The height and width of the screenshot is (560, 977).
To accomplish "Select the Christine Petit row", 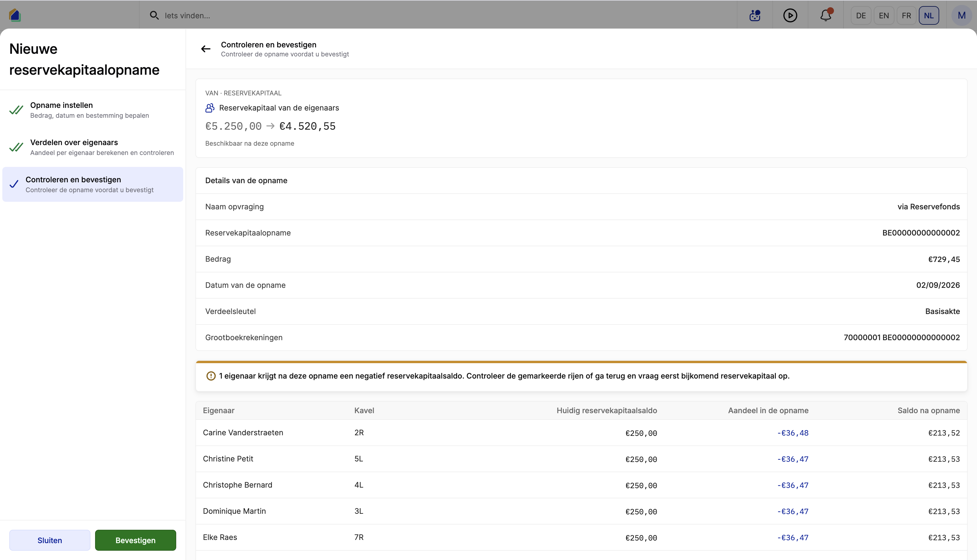I will click(x=581, y=459).
